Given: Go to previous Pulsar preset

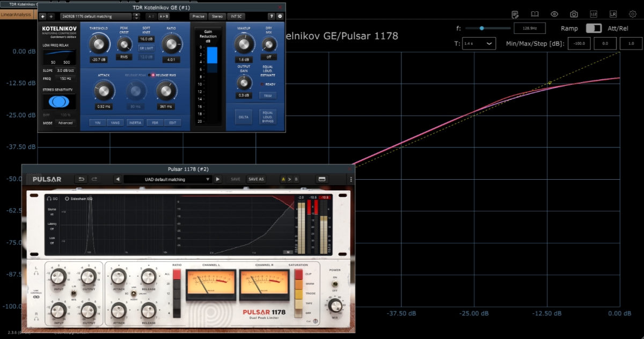Looking at the screenshot, I should tap(118, 179).
